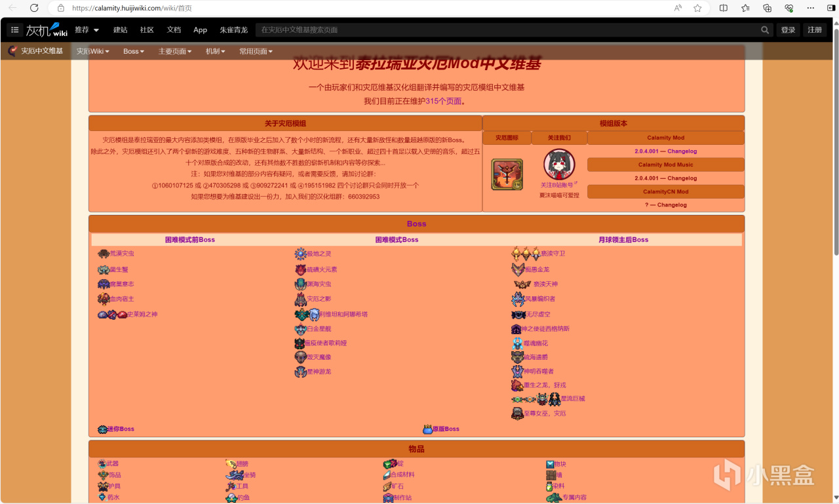Screen dimensions: 839x504
Task: Open the CalamityCN Mod Changelog link
Action: (x=665, y=205)
